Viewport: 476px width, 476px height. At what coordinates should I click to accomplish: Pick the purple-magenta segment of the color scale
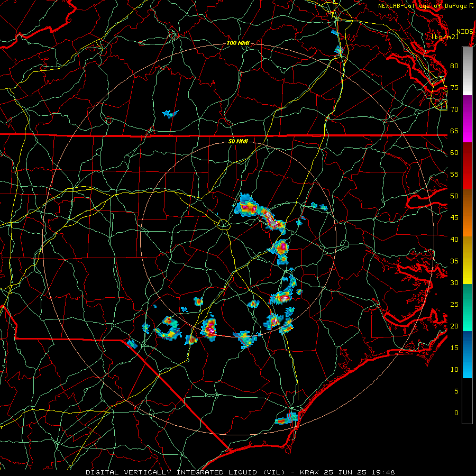pyautogui.click(x=467, y=119)
